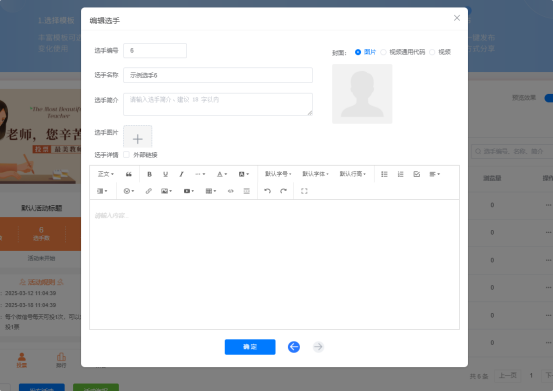Screen dimensions: 553x392
Task: Toggle italic formatting in the editor toolbar
Action: [x=181, y=174]
